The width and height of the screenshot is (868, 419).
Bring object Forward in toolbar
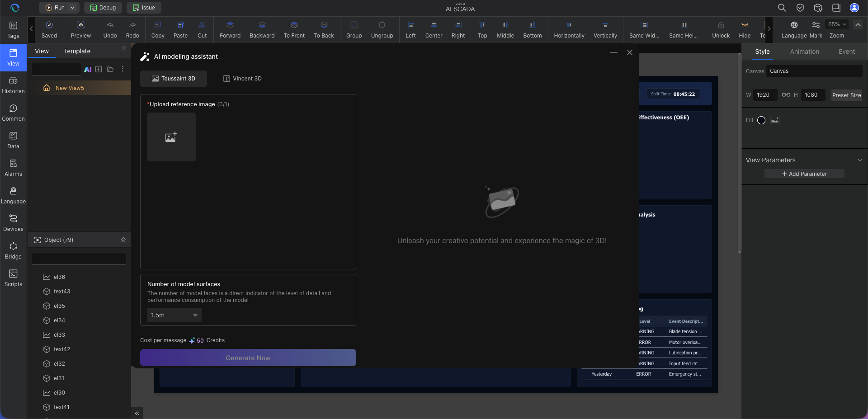[230, 30]
